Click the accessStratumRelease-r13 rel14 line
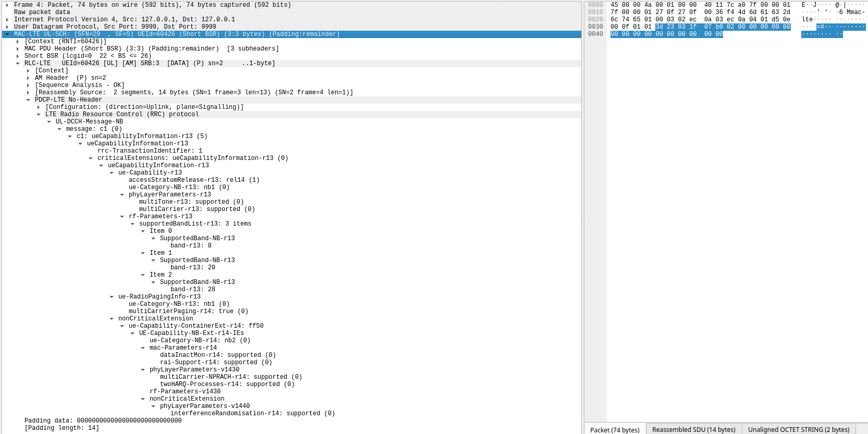 point(194,180)
